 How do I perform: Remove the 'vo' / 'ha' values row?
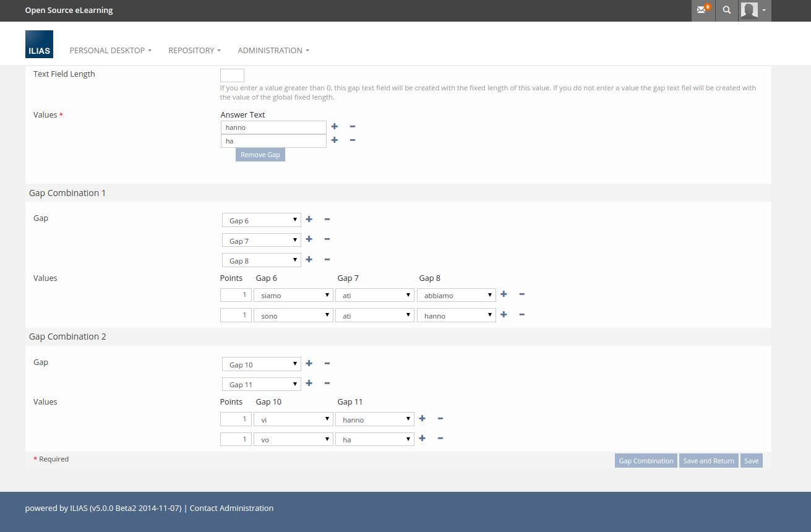(440, 439)
